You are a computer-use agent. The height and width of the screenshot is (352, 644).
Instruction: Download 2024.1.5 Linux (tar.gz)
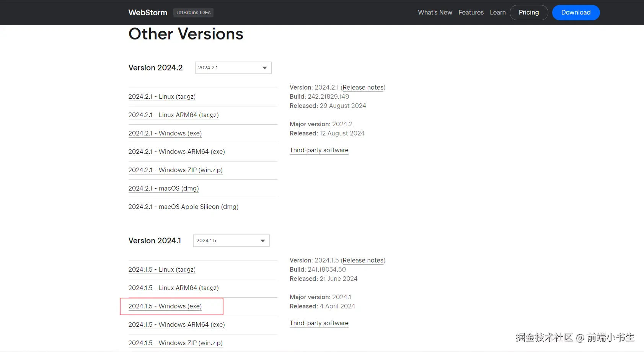tap(162, 270)
